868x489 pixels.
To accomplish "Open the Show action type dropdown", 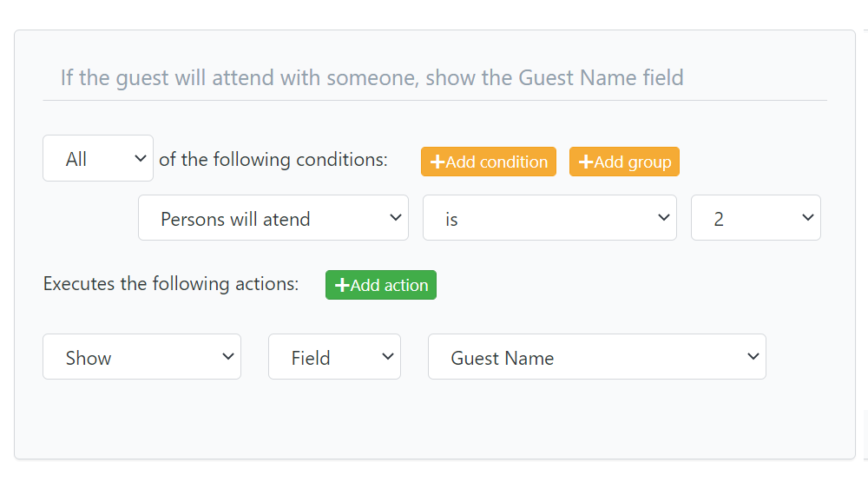I will tap(141, 357).
